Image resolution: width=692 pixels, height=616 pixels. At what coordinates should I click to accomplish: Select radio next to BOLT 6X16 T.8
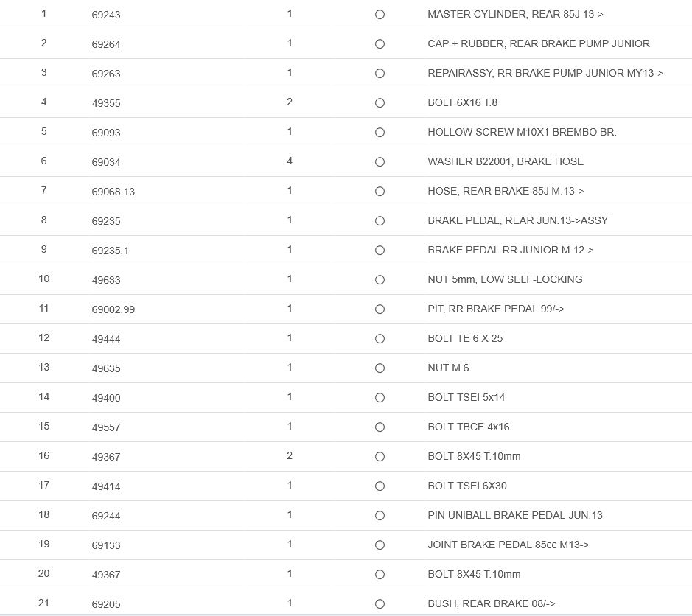[x=380, y=103]
